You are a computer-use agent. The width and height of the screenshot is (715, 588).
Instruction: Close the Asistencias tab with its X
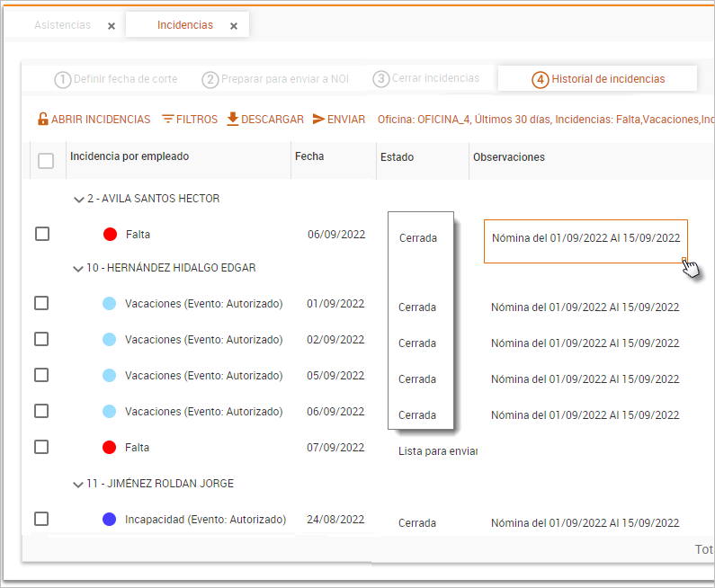(112, 26)
